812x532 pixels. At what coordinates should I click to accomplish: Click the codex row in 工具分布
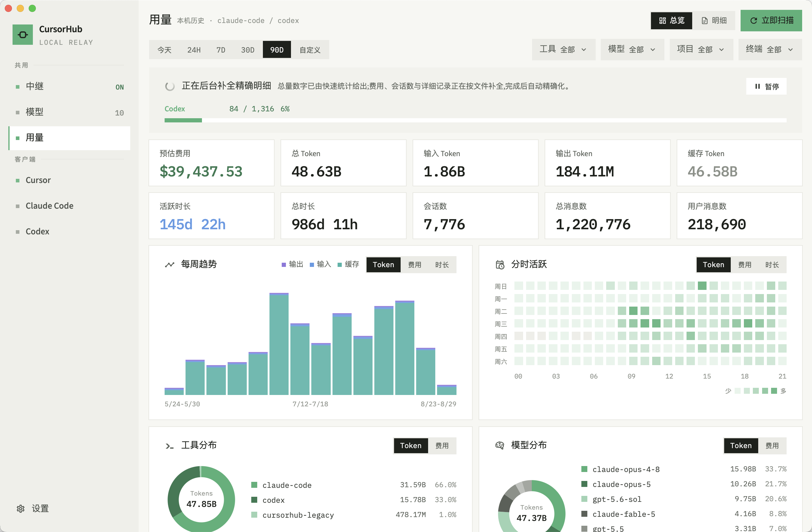coord(354,499)
